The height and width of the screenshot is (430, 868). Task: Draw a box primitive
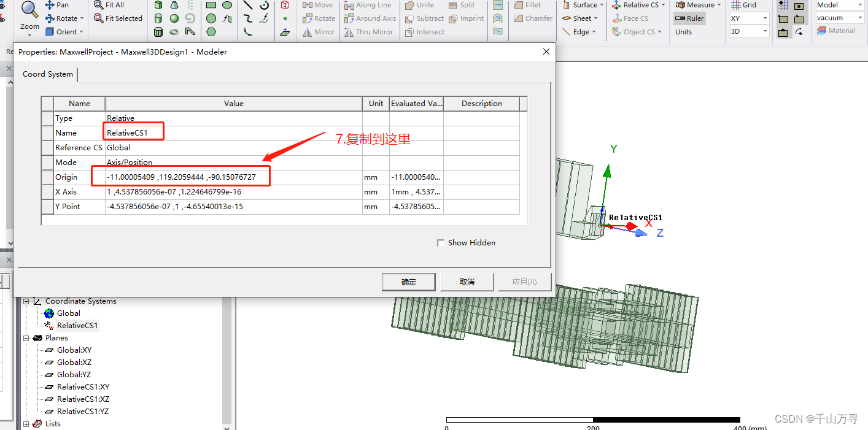pyautogui.click(x=158, y=5)
